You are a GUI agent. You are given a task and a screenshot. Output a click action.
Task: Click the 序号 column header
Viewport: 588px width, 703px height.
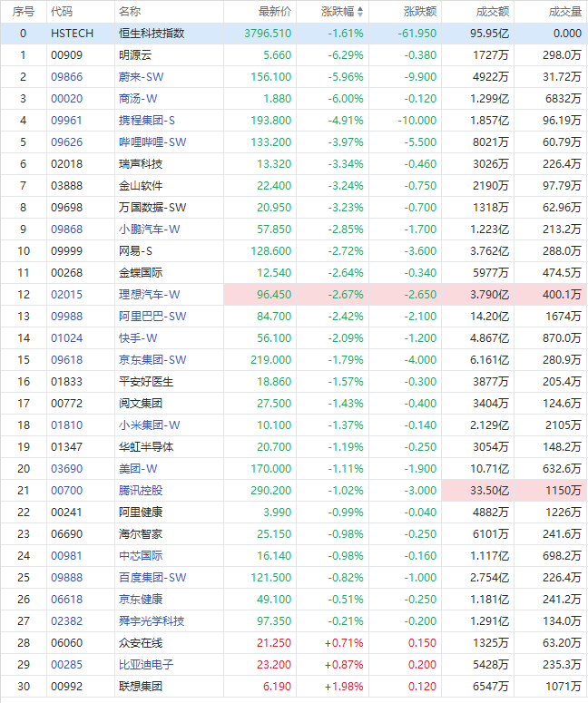click(24, 12)
